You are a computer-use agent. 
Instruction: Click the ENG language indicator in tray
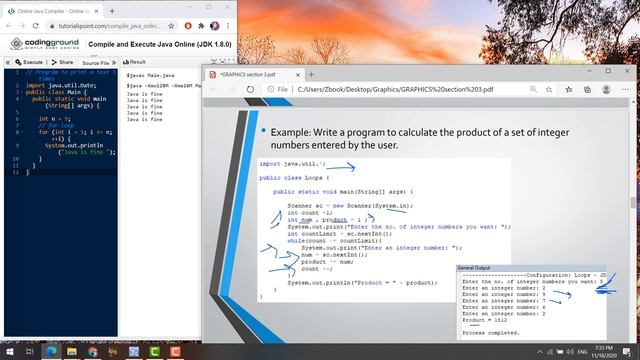click(582, 351)
